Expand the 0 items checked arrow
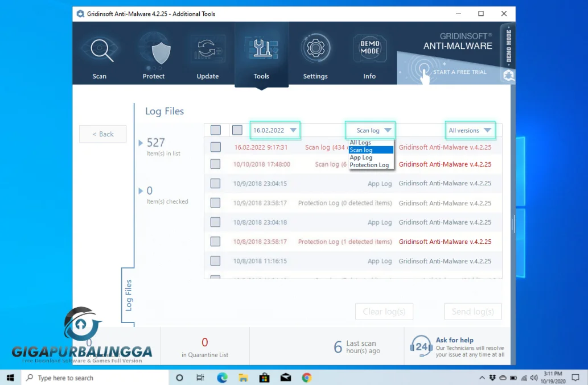This screenshot has height=385, width=588. click(x=141, y=191)
